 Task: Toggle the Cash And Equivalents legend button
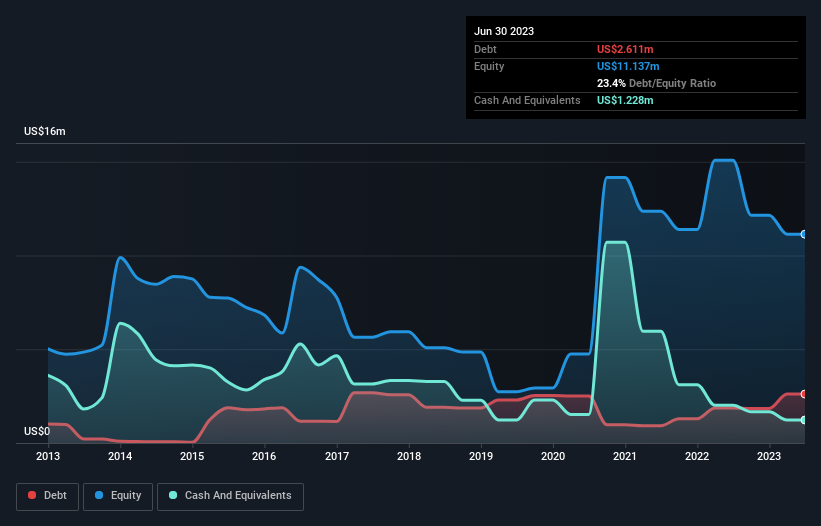click(230, 496)
